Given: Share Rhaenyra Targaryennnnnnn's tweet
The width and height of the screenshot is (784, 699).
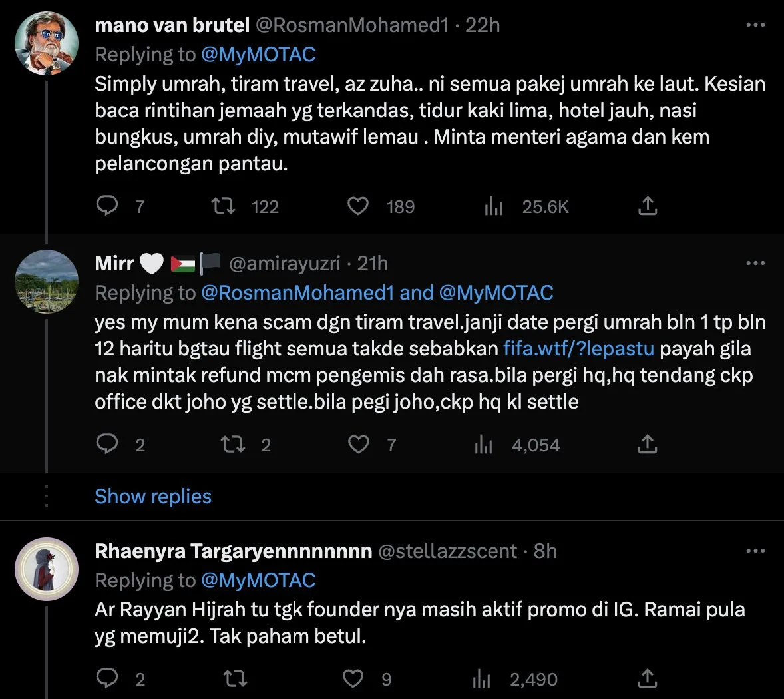Looking at the screenshot, I should [647, 678].
